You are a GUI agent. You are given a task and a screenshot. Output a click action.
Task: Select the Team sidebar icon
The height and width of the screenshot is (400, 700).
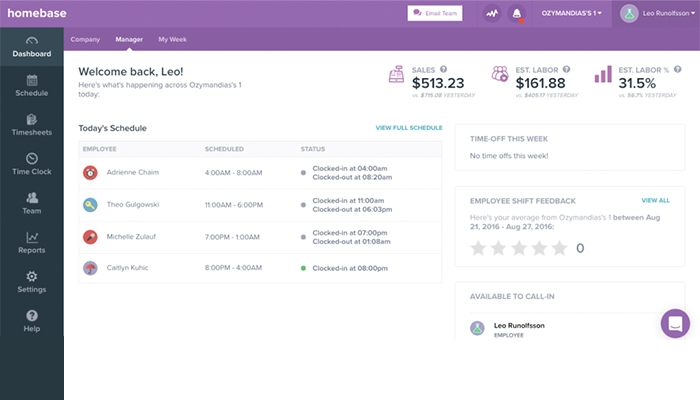[31, 202]
